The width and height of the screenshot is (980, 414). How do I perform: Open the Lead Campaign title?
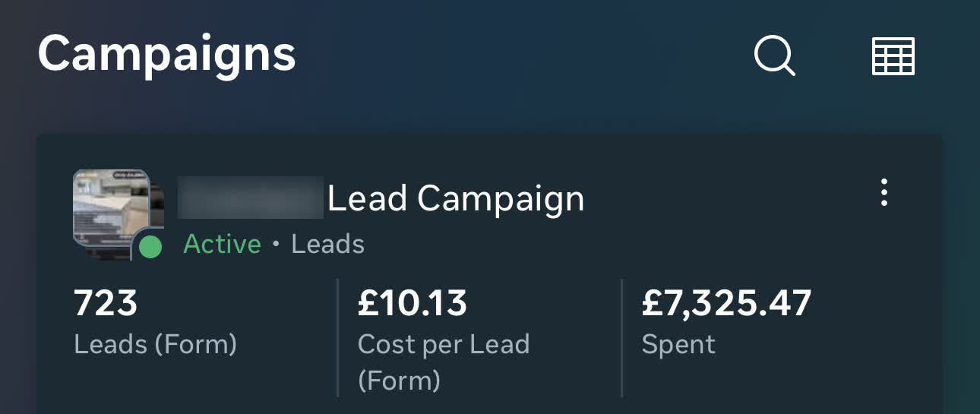[x=456, y=199]
